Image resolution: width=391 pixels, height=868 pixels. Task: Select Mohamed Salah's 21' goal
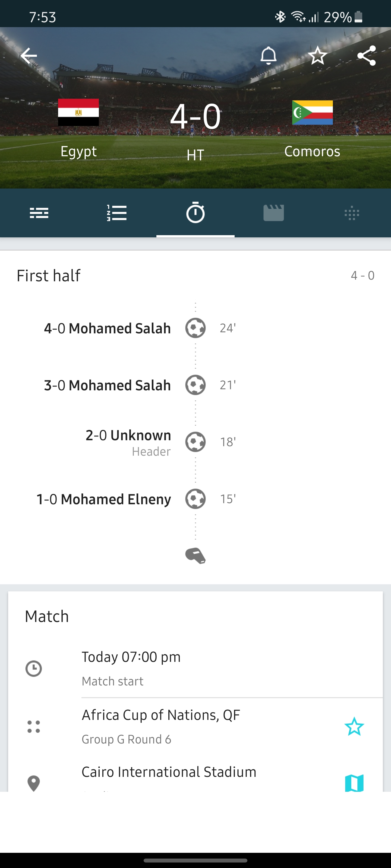108,385
